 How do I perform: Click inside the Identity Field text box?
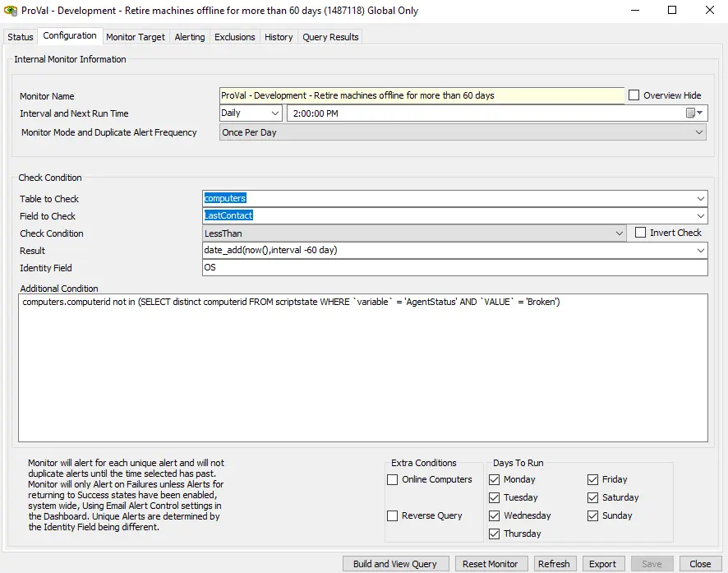454,268
